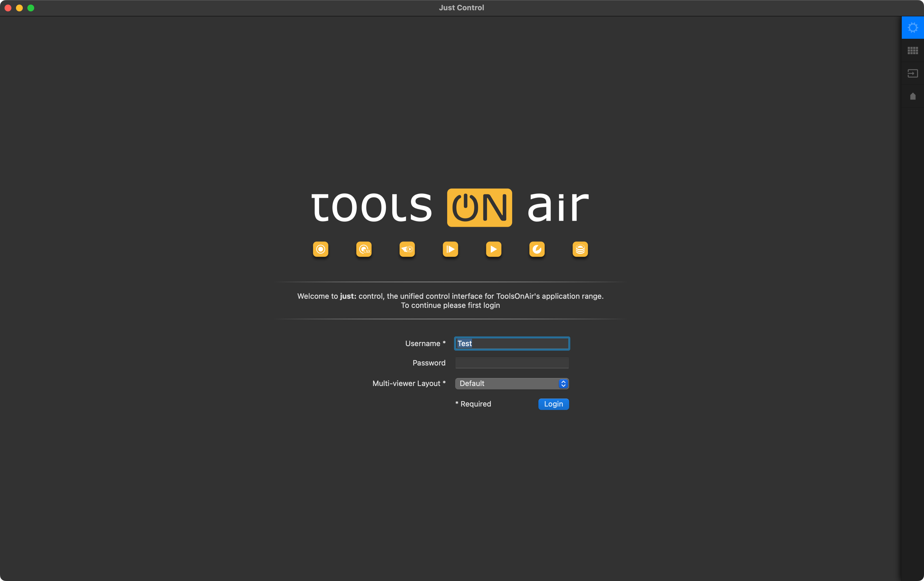Click the bar-and-play triangle app icon
The width and height of the screenshot is (924, 581).
(x=451, y=249)
